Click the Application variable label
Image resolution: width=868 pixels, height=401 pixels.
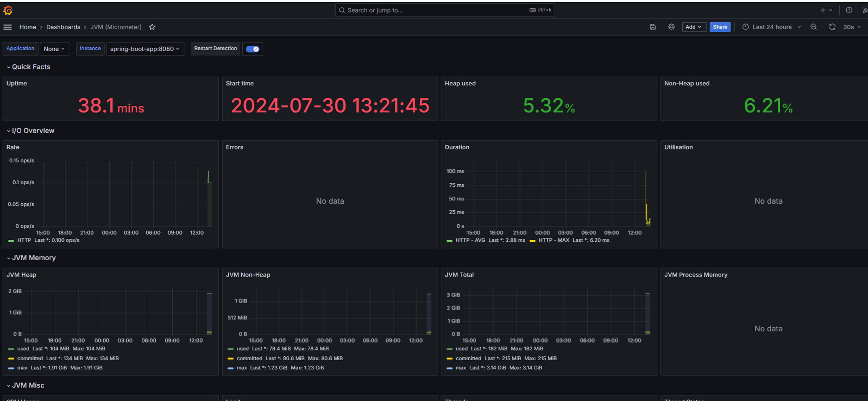(x=20, y=49)
